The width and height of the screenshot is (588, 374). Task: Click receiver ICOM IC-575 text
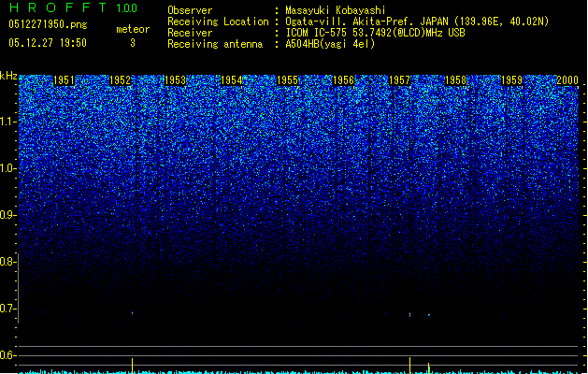pyautogui.click(x=318, y=33)
